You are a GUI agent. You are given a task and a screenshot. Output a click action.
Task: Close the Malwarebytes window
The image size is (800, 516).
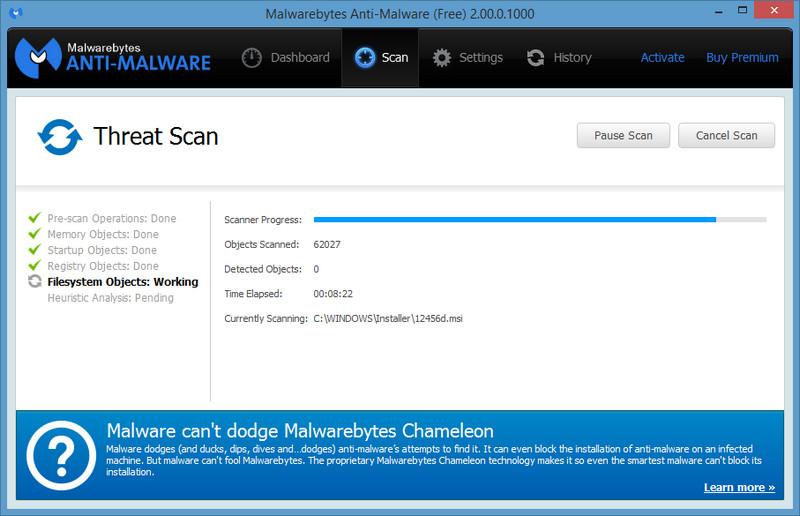coord(774,10)
